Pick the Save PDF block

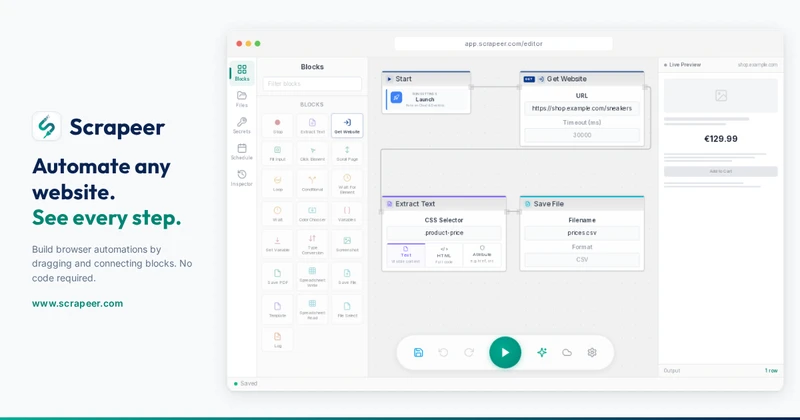pyautogui.click(x=278, y=276)
